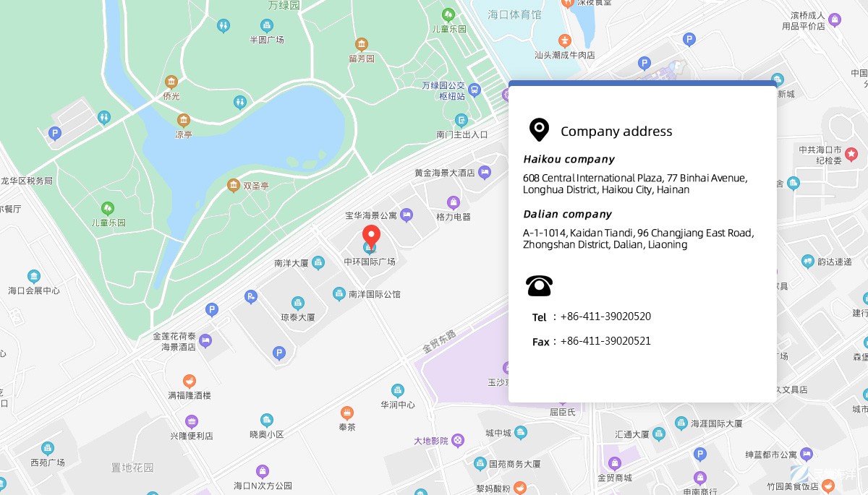868x495 pixels.
Task: Click the black telephone icon
Action: point(540,286)
